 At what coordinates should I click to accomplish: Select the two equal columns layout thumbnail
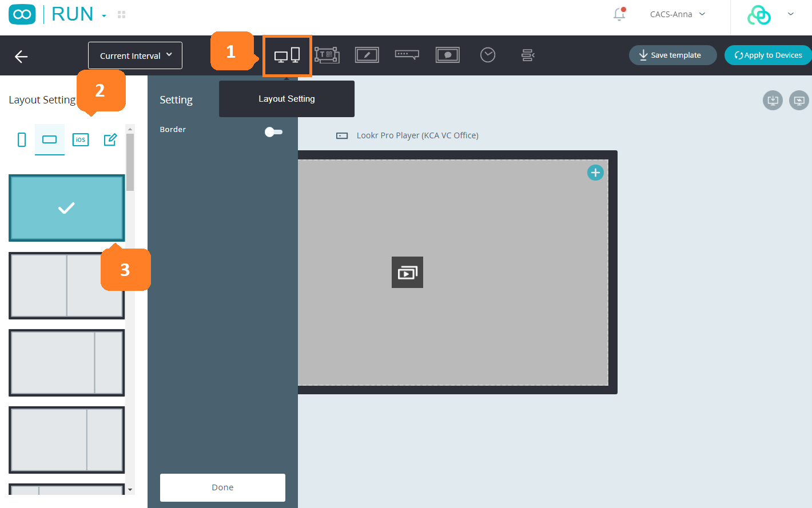coord(67,286)
